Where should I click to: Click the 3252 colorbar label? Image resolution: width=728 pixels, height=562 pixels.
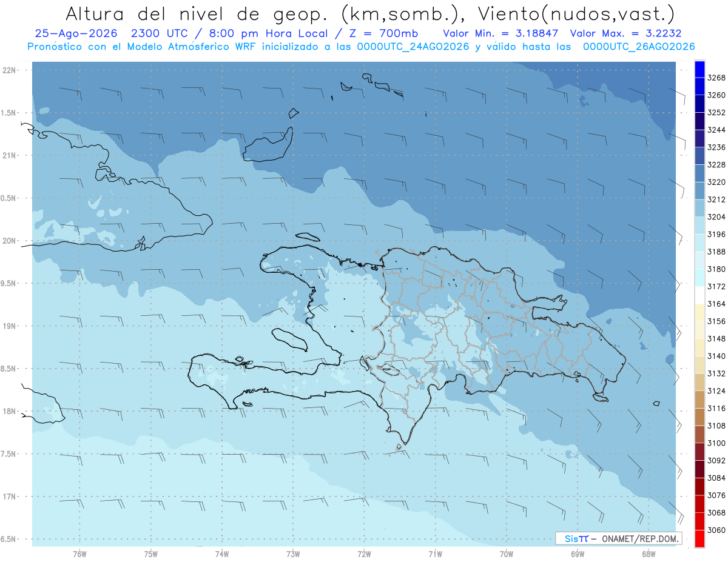[x=716, y=113]
